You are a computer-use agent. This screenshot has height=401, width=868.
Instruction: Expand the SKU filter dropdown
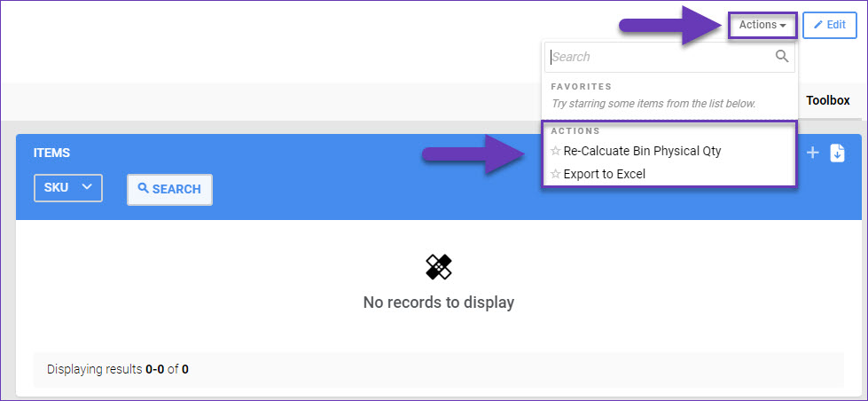pyautogui.click(x=68, y=187)
